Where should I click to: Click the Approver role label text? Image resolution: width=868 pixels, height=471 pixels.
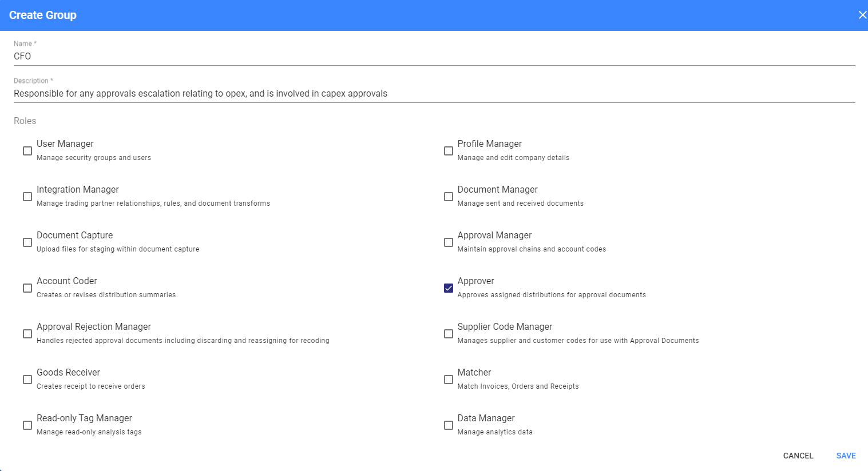(475, 281)
